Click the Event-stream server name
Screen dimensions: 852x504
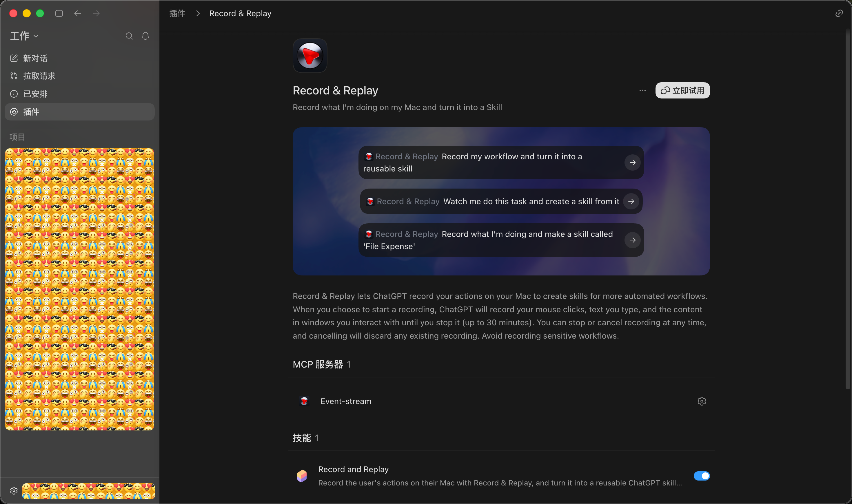pyautogui.click(x=346, y=401)
